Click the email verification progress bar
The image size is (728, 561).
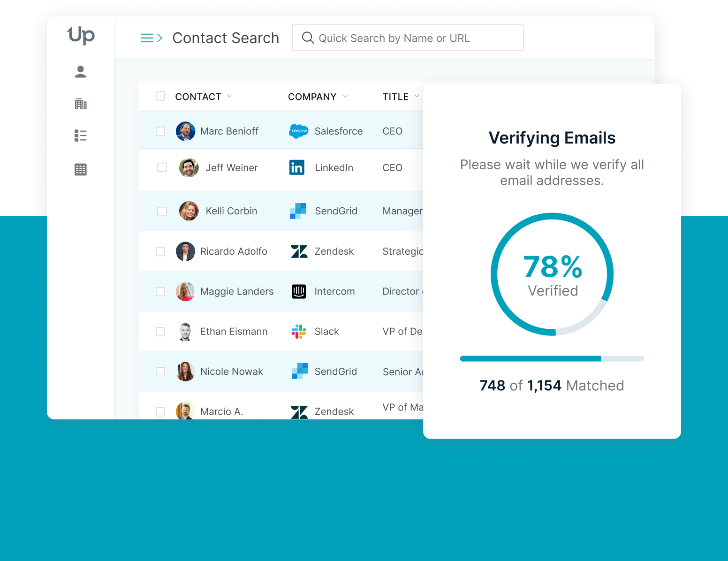coord(552,358)
